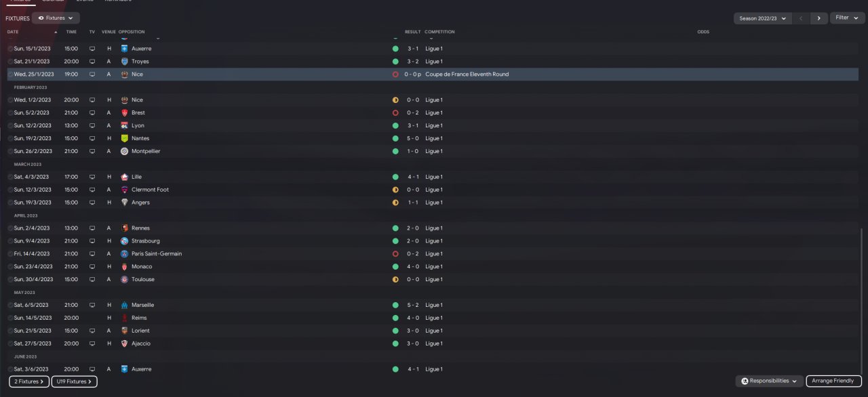
Task: Click the Paris Saint-Germain club badge
Action: pyautogui.click(x=125, y=254)
